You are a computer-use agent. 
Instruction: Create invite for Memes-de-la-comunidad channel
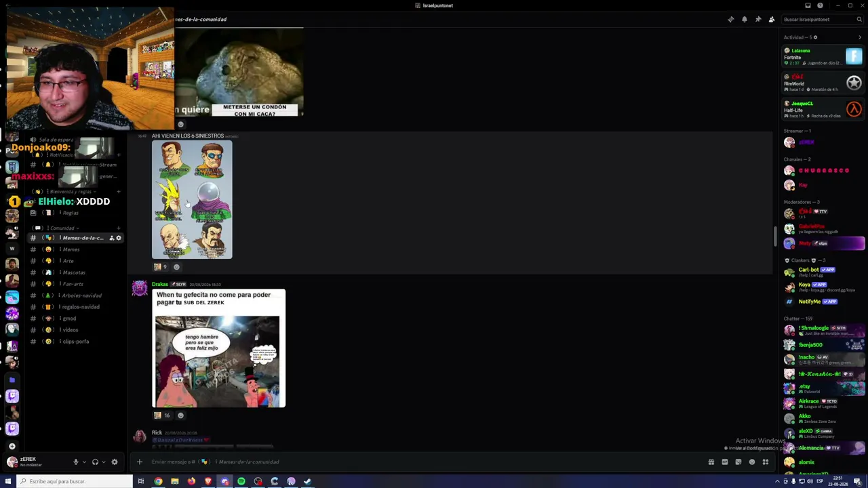coord(111,238)
